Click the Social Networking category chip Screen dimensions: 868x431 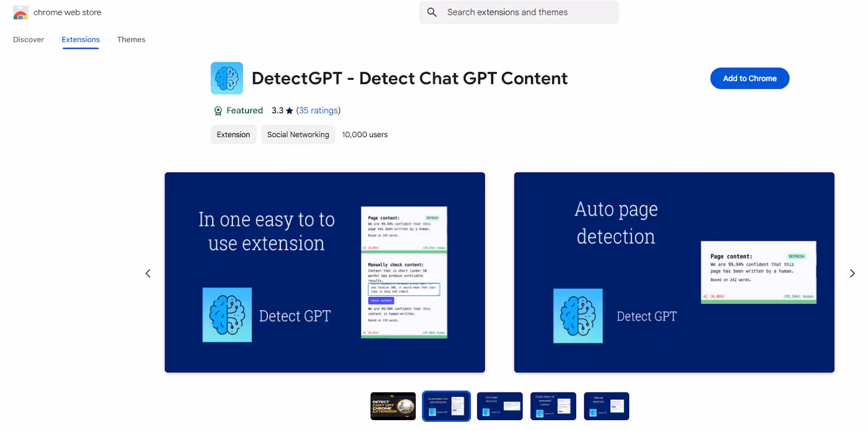pos(298,134)
